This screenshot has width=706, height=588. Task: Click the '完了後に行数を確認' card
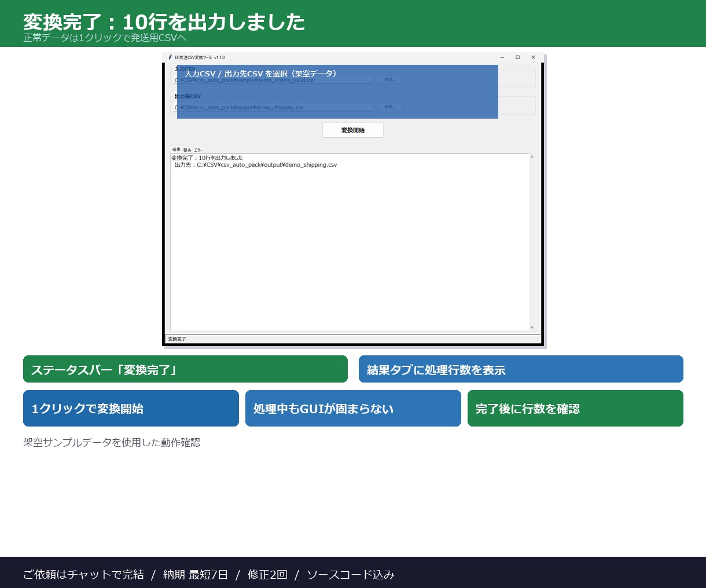pyautogui.click(x=575, y=409)
